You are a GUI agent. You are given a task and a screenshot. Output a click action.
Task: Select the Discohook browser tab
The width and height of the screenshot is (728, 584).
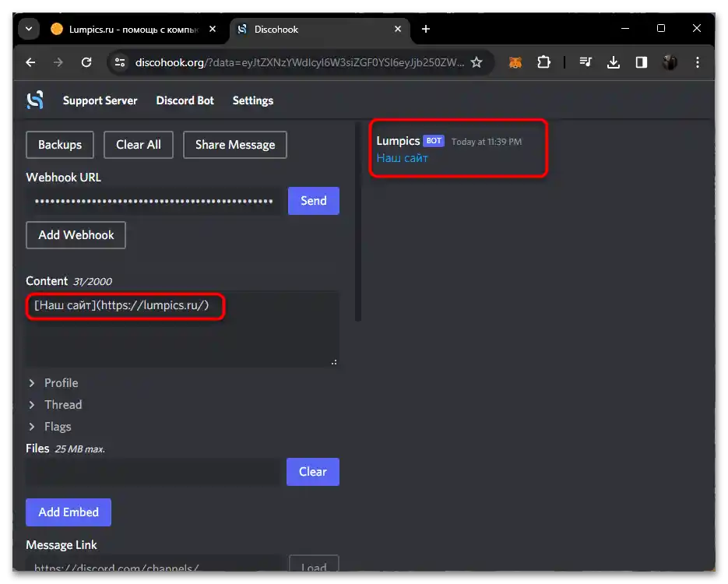(320, 30)
